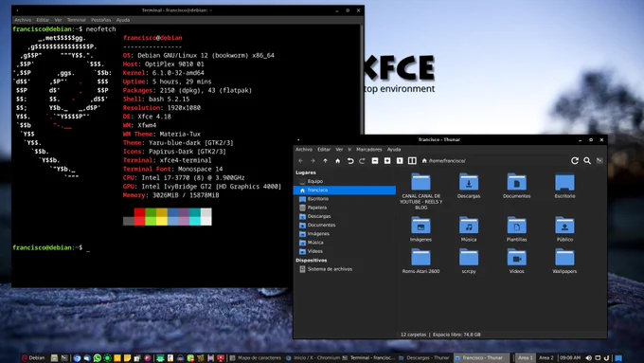The height and width of the screenshot is (363, 644).
Task: Open volume control in system tray
Action: point(589,358)
